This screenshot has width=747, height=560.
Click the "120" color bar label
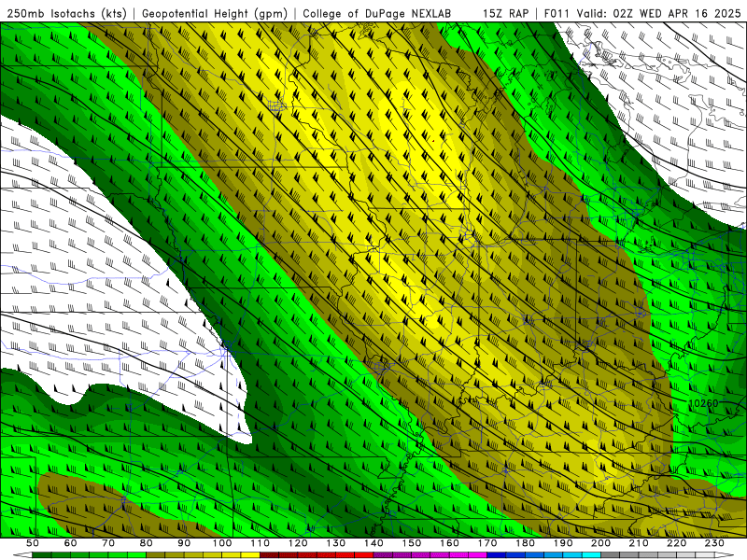point(298,543)
